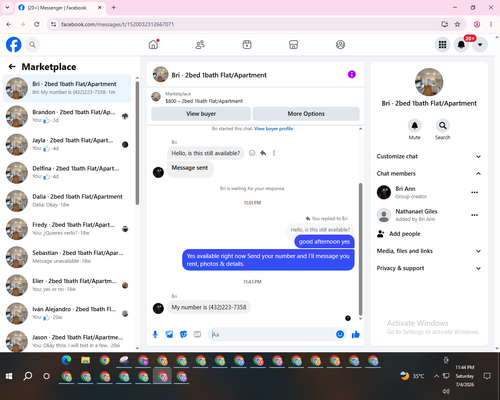Open Iván Alejandro conversation in list
The width and height of the screenshot is (500, 400).
click(67, 313)
